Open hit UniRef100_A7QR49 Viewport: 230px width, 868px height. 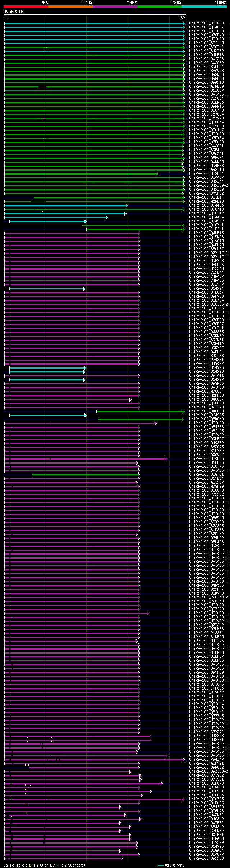[x=206, y=35]
